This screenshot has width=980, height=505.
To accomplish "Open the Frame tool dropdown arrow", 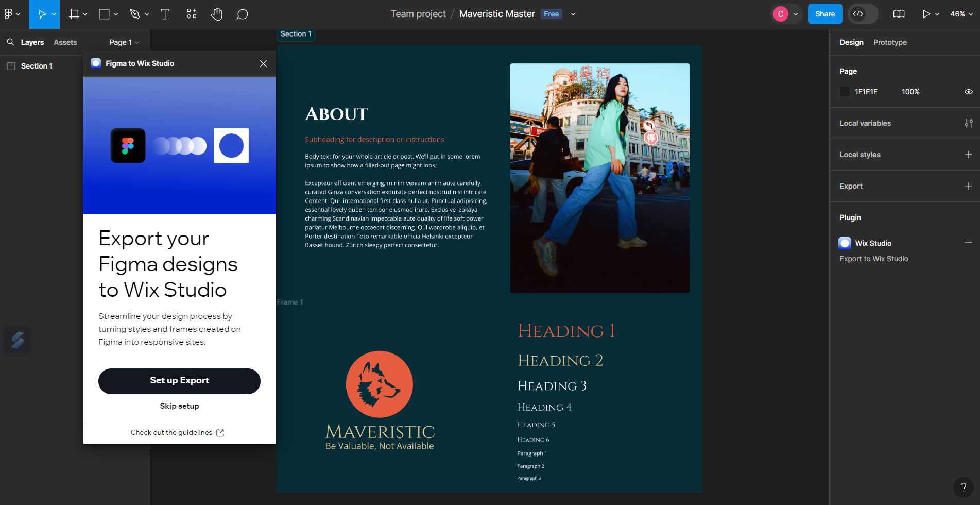I will point(85,14).
